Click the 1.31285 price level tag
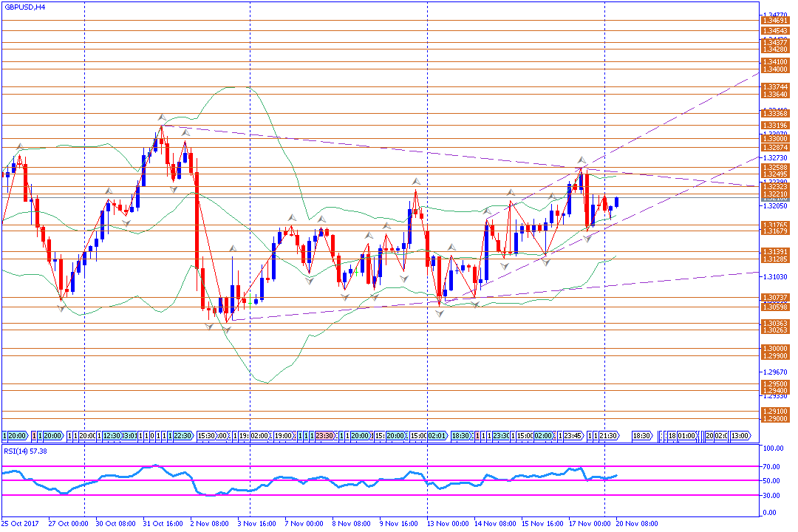This screenshot has height=532, width=798. click(775, 259)
